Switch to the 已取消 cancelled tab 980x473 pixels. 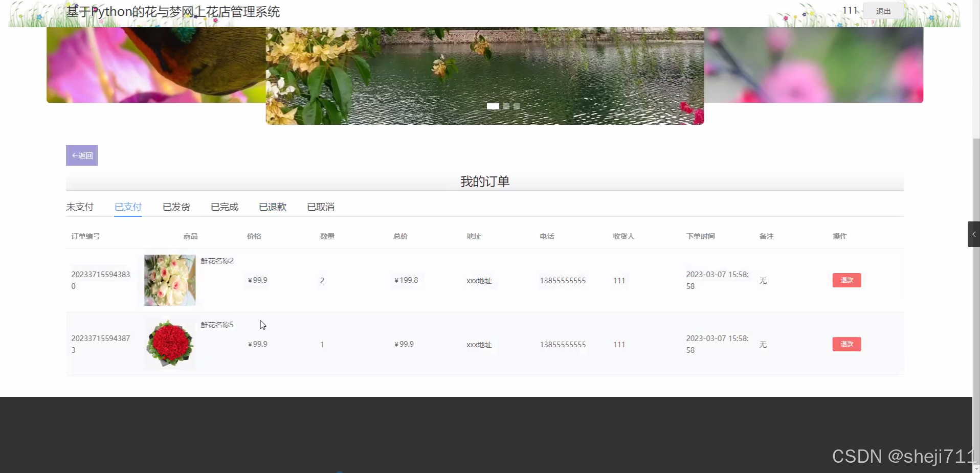[x=320, y=207]
